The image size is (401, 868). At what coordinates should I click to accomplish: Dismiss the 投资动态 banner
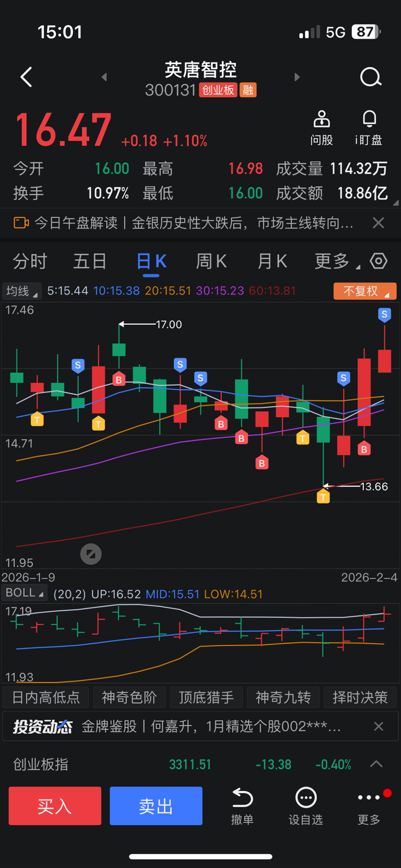coord(379,727)
